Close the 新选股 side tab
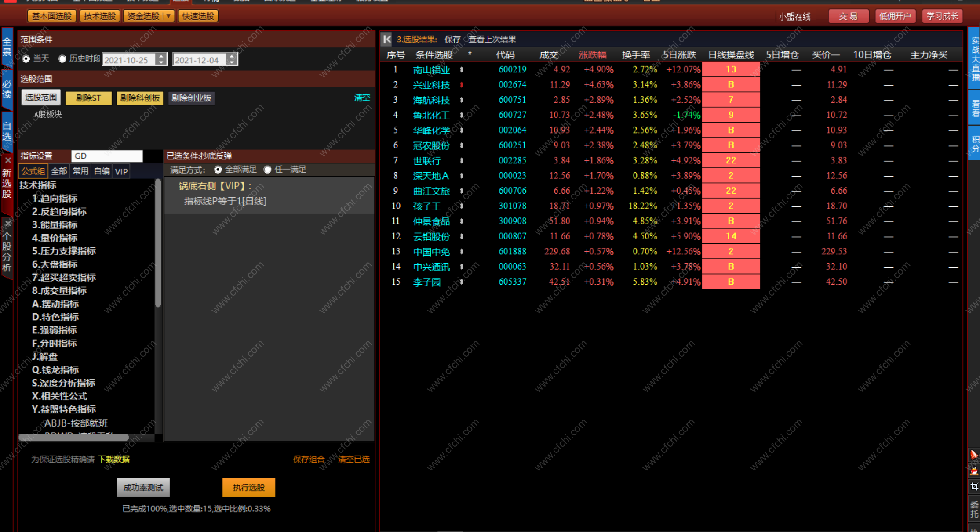The image size is (980, 532). [7, 160]
